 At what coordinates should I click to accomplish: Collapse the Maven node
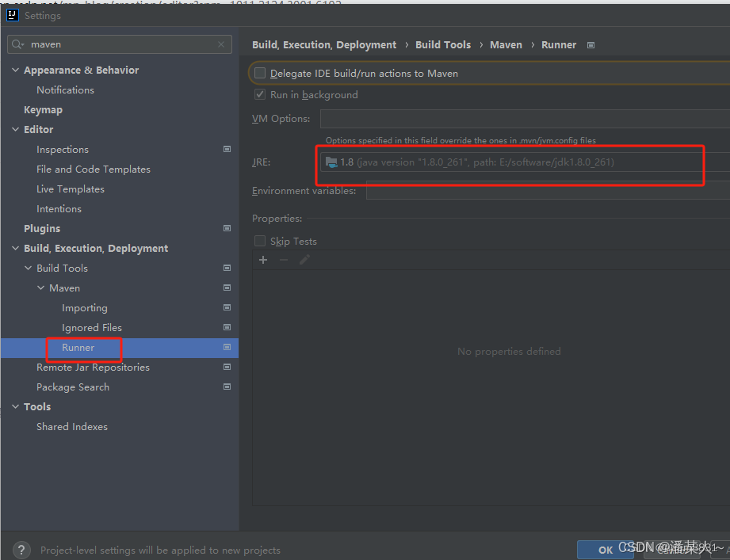click(x=41, y=288)
